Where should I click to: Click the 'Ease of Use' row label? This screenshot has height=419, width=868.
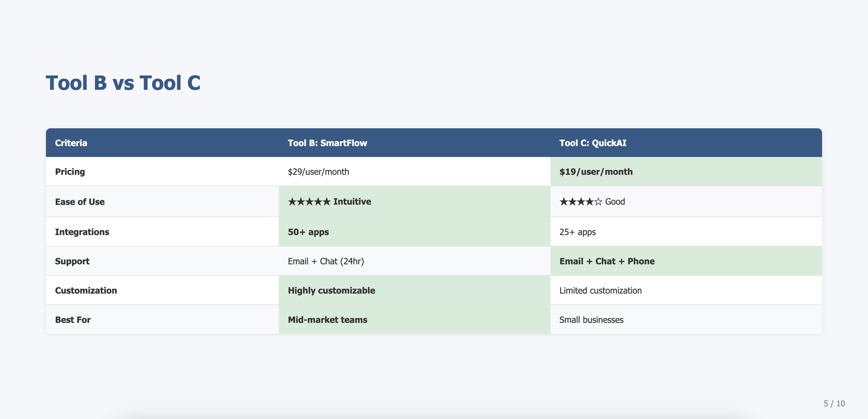[x=80, y=202]
